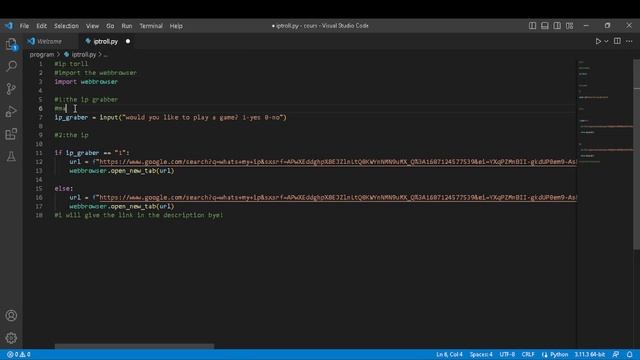The width and height of the screenshot is (640, 360).
Task: Open the View menu
Action: click(92, 26)
